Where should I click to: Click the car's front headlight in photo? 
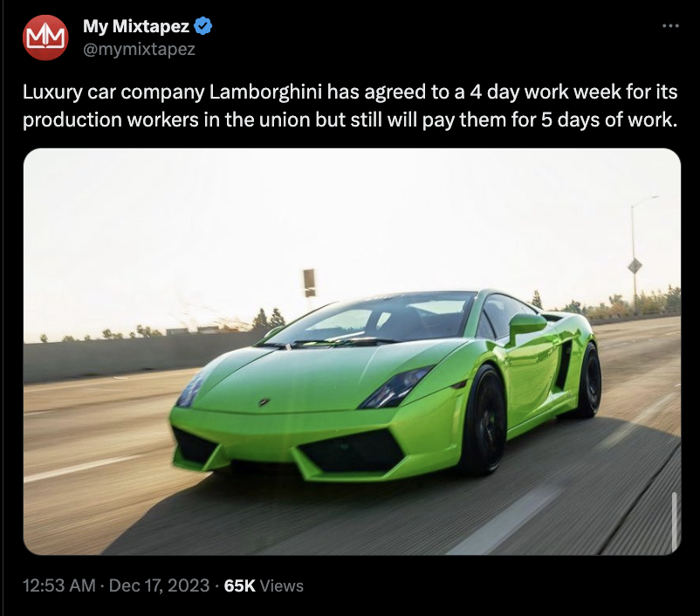point(395,387)
